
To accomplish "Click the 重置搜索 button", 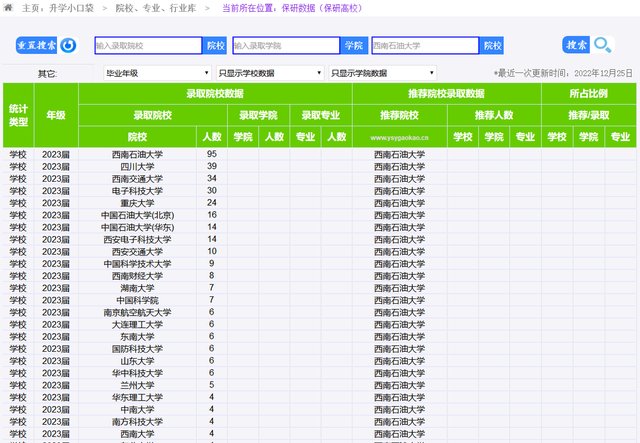I will point(36,45).
